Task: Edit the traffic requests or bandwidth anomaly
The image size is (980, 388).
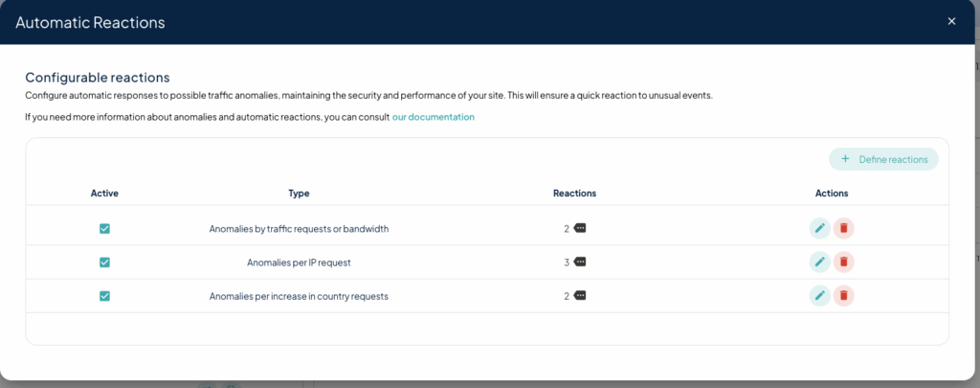Action: point(819,228)
